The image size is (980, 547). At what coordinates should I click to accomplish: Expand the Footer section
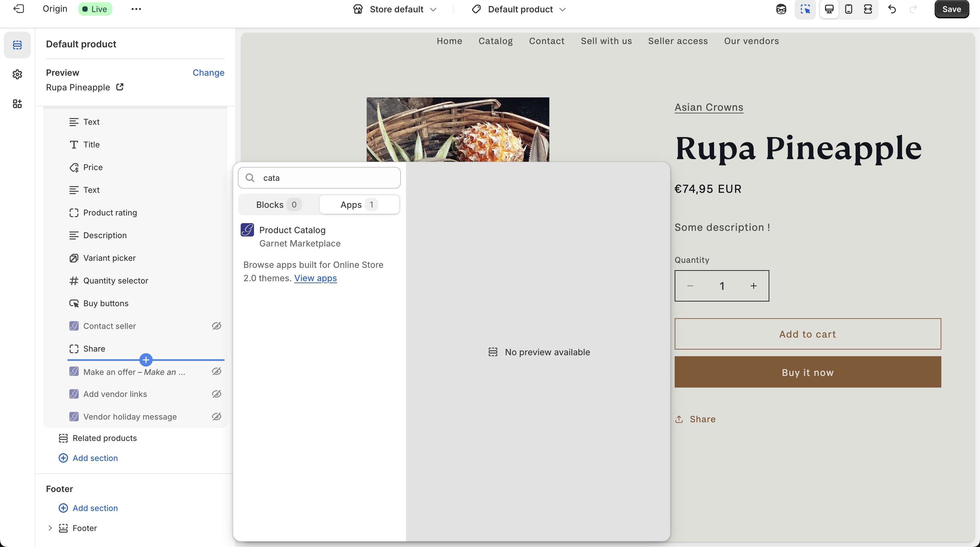click(x=50, y=528)
